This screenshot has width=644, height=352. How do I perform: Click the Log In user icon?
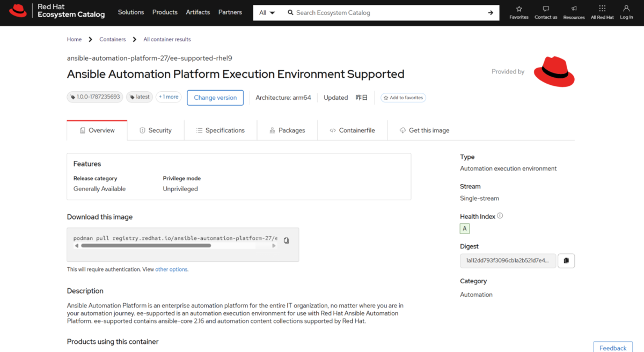[626, 9]
